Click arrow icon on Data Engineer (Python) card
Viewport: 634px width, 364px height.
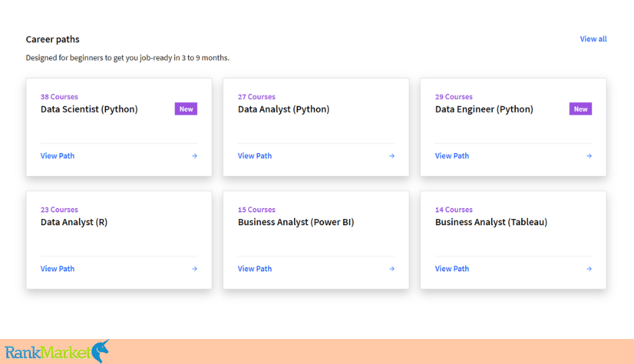click(x=589, y=156)
